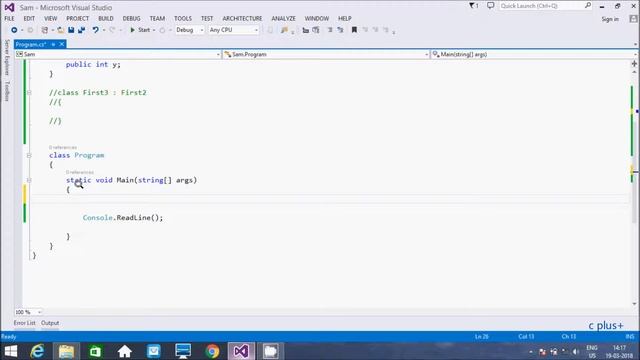640x360 pixels.
Task: Close the Program.cs tab
Action: (x=62, y=44)
